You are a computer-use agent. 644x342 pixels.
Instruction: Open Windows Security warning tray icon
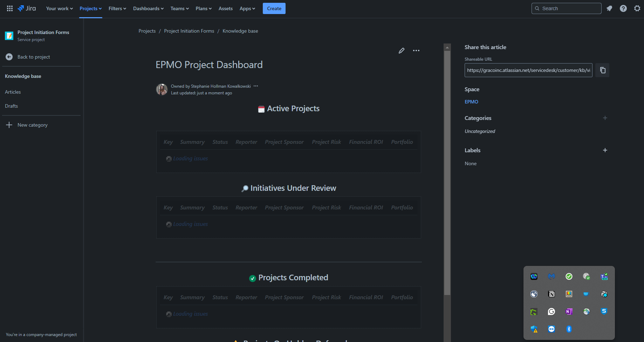pos(534,329)
